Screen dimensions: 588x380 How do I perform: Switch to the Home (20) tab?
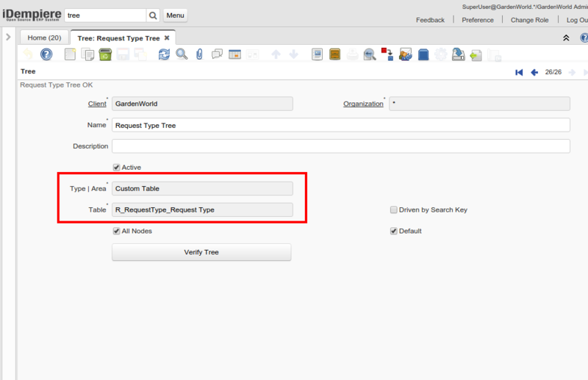[43, 37]
